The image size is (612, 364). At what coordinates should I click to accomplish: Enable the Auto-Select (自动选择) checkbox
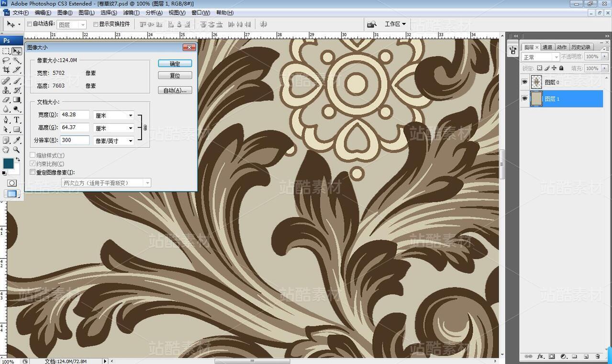[x=30, y=24]
